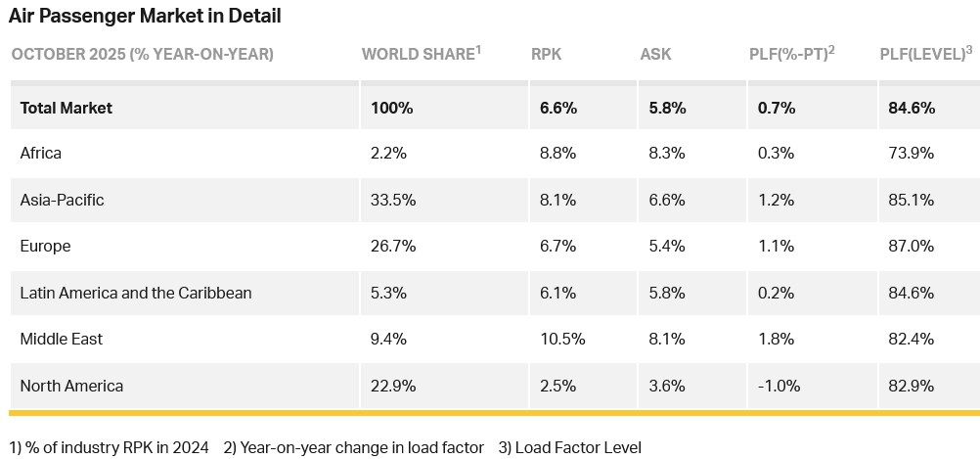
Task: Click the "RPK" column header
Action: [x=546, y=54]
